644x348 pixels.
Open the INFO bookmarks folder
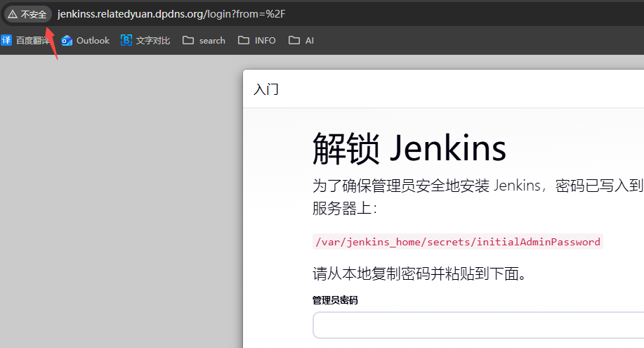257,40
